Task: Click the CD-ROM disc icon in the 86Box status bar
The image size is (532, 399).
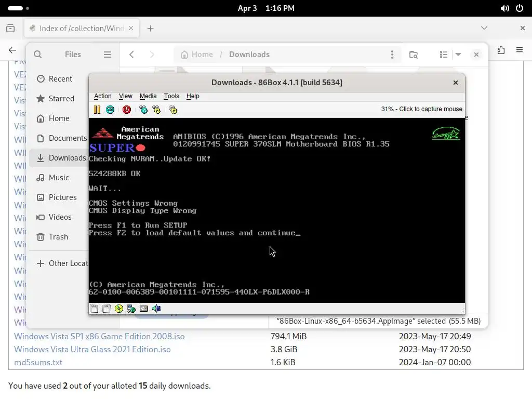Action: tap(119, 309)
